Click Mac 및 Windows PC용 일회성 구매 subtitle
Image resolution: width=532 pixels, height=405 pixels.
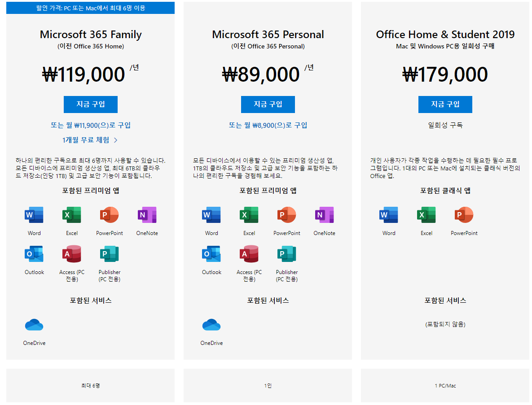[x=445, y=46]
